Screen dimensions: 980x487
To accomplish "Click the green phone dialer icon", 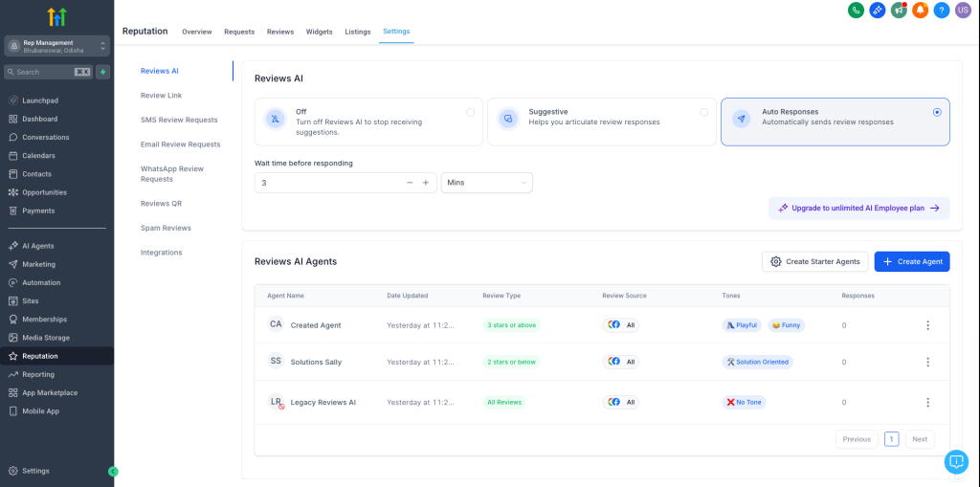I will click(856, 10).
